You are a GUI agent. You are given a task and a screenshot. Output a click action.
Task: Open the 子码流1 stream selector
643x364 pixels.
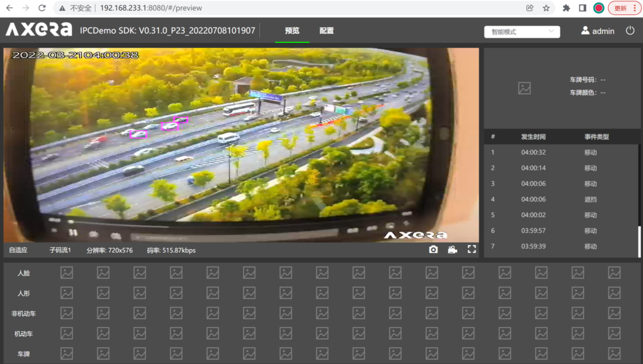pos(60,250)
